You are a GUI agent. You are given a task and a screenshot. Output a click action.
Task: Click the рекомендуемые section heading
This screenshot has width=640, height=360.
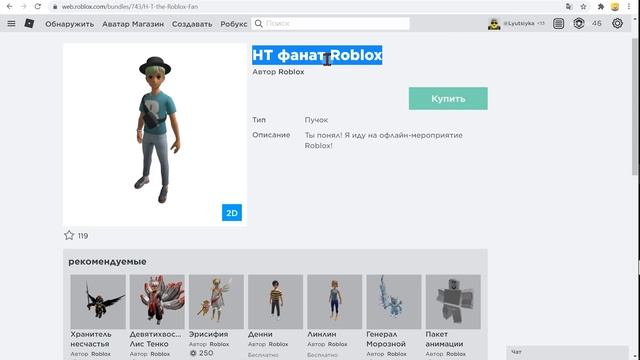(107, 262)
